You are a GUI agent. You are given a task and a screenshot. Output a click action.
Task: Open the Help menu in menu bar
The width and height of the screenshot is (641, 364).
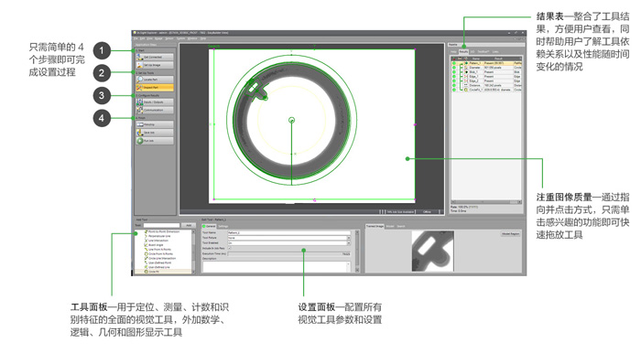point(202,38)
